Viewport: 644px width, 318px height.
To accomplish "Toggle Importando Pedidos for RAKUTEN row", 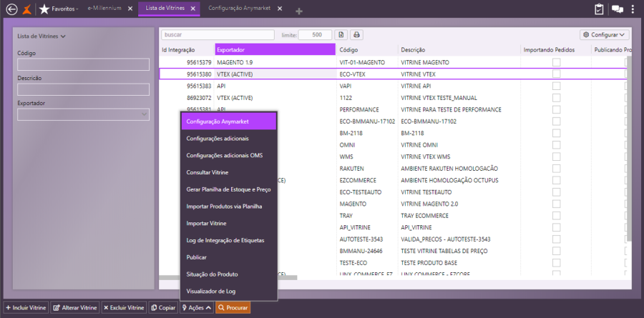I will click(556, 168).
